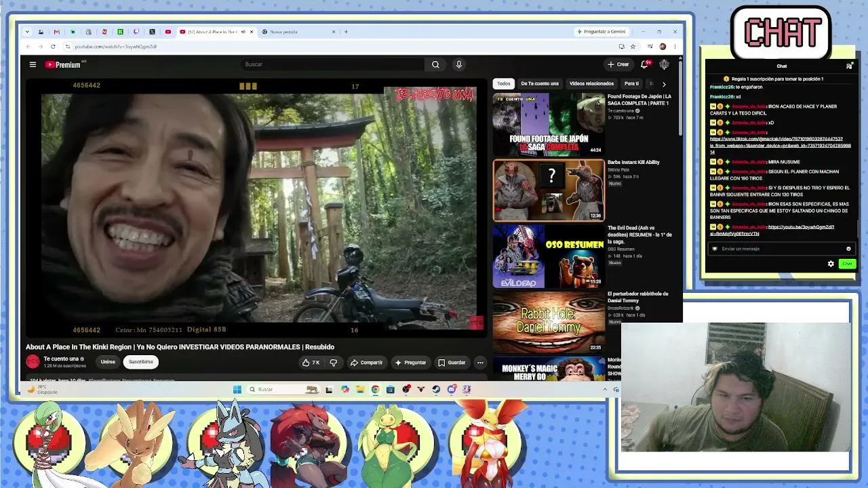Open chat settings gear icon
Image resolution: width=868 pixels, height=488 pixels.
click(831, 264)
